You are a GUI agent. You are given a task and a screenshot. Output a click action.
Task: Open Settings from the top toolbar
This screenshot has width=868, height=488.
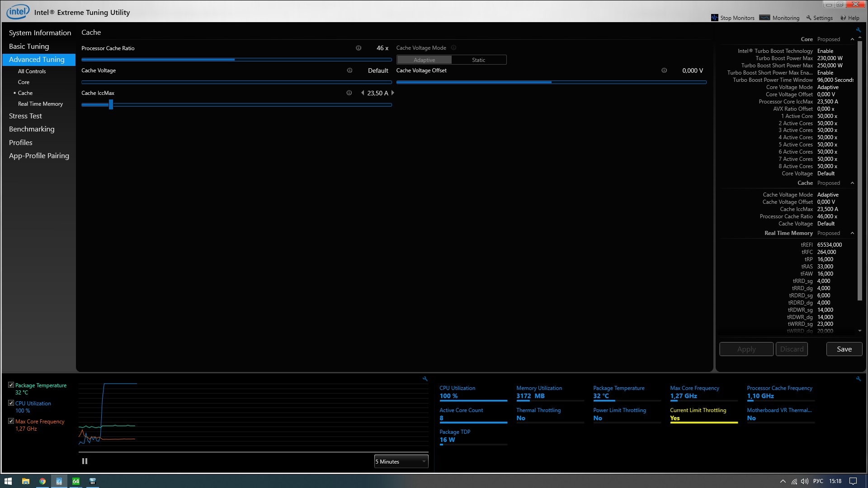[x=819, y=18]
